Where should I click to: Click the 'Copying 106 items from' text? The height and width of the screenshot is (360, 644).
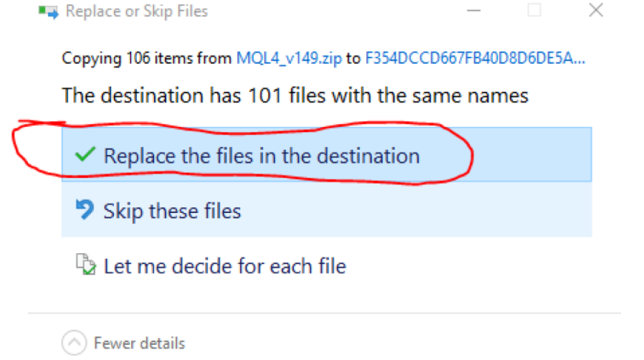tap(146, 58)
